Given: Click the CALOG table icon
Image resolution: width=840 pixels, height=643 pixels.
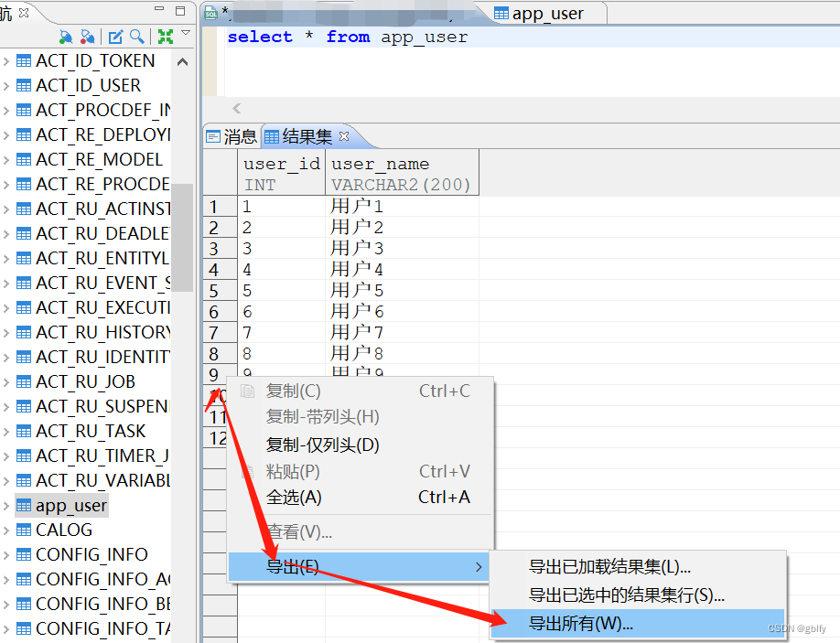Looking at the screenshot, I should click(x=24, y=530).
